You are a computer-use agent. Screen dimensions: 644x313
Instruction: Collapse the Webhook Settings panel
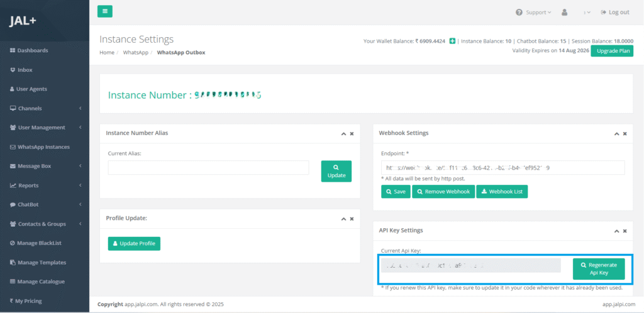tap(615, 134)
